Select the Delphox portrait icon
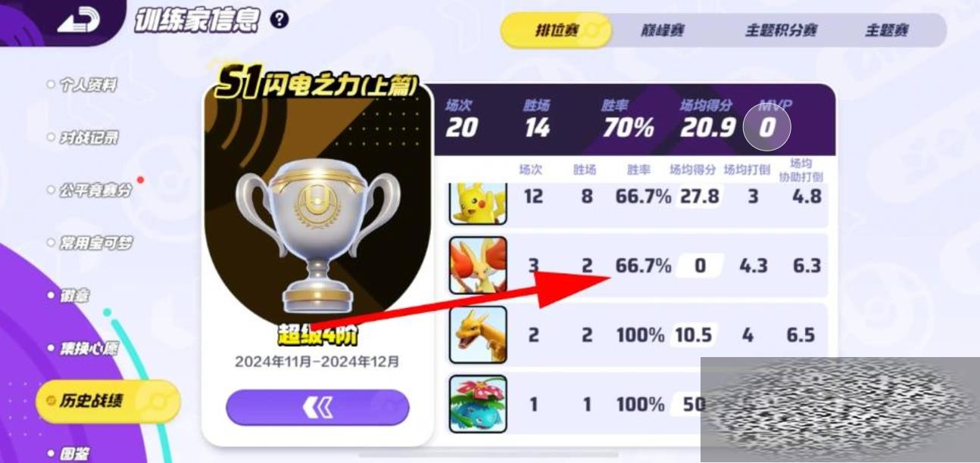This screenshot has height=463, width=980. pyautogui.click(x=478, y=265)
